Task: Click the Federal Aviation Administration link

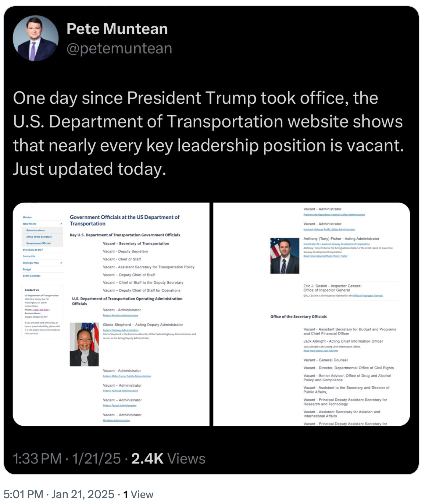Action: click(x=120, y=315)
